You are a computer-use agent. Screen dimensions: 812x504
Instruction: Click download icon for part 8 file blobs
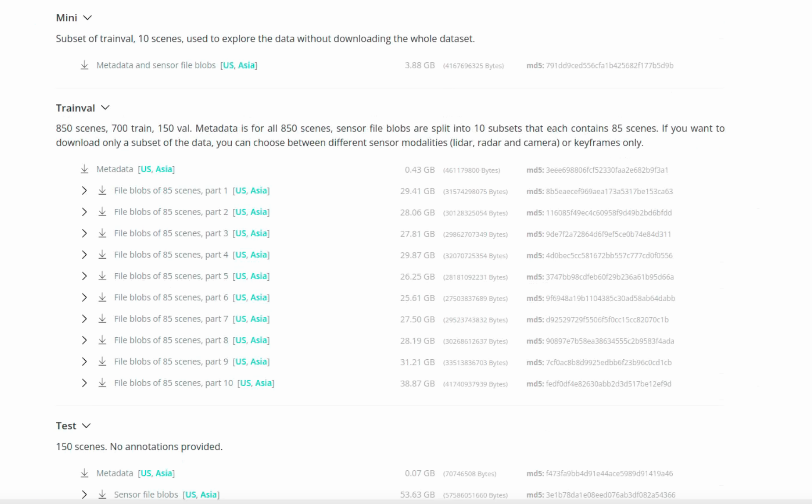(102, 340)
